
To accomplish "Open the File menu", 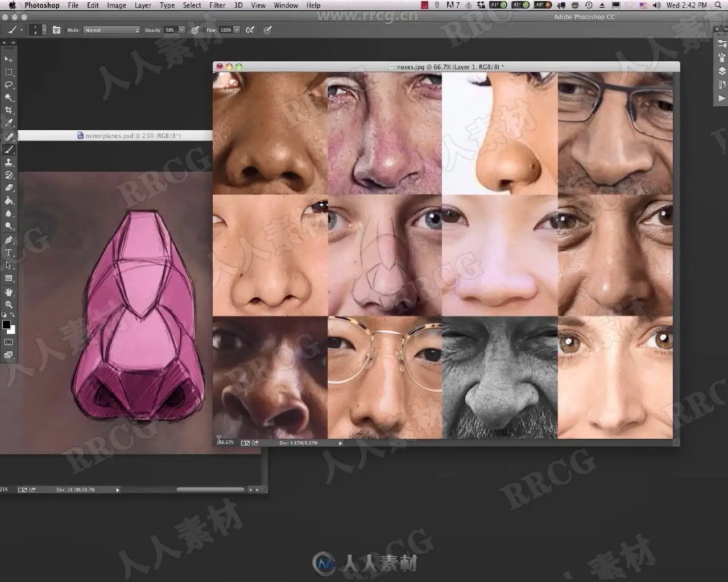I will coord(73,5).
